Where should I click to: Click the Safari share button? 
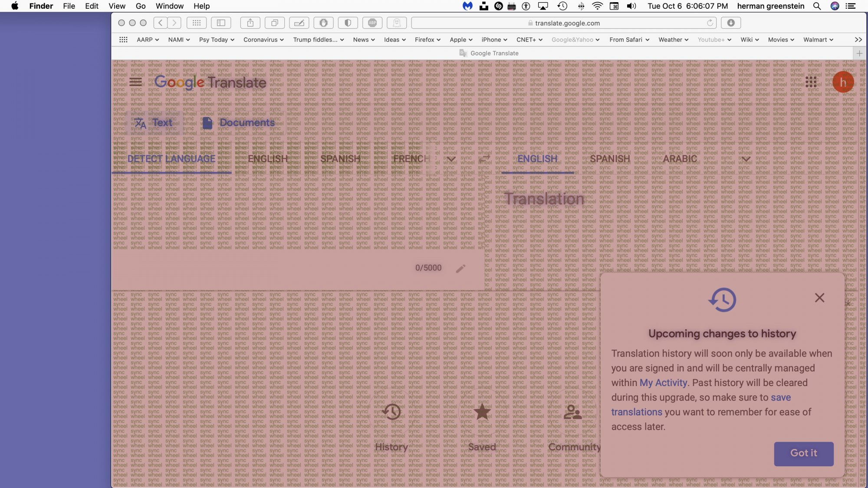[x=250, y=23]
